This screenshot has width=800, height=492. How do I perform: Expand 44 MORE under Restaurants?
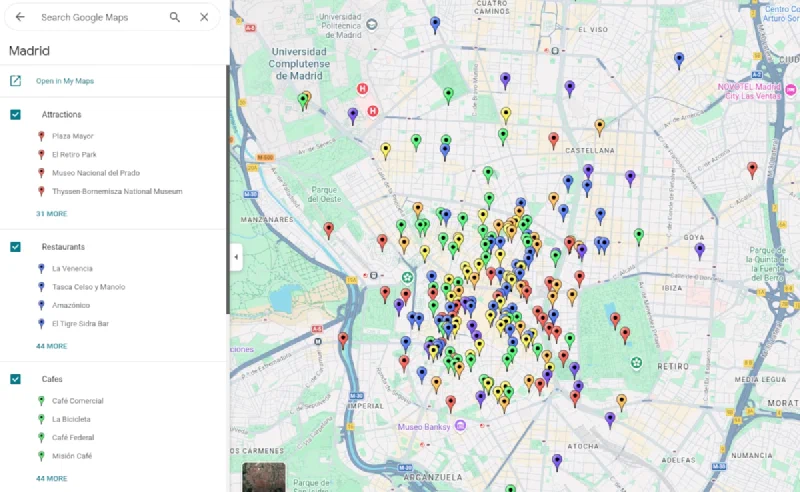52,346
